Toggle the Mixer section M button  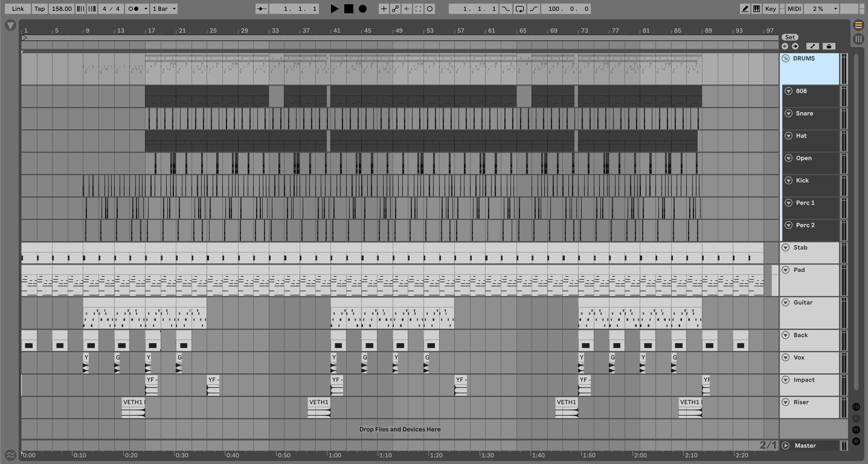856,430
